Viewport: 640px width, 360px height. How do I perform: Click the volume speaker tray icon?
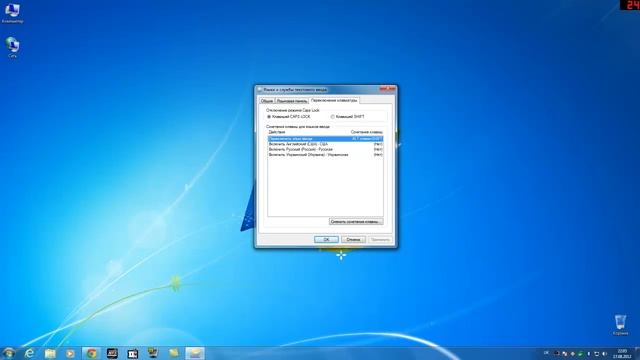604,353
